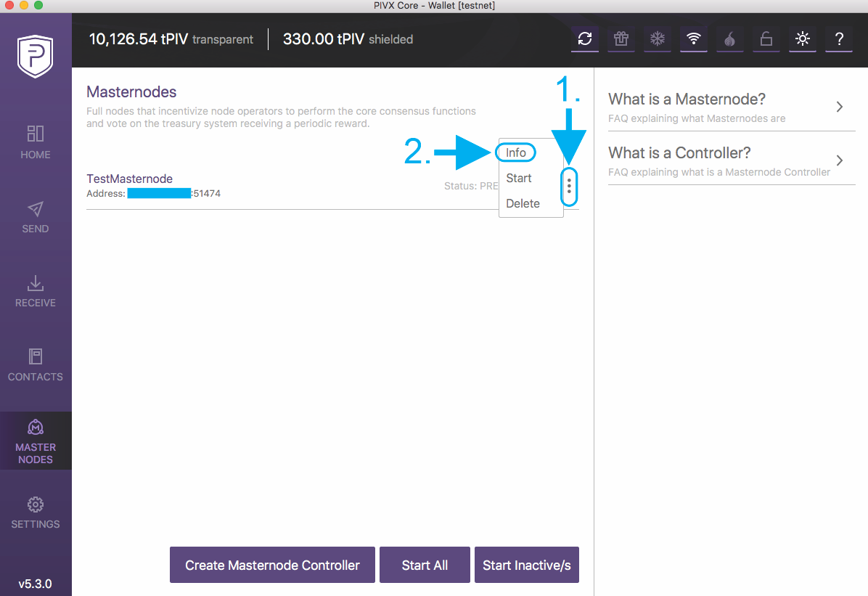The height and width of the screenshot is (596, 868).
Task: Expand the "What is a Masternode?" FAQ chevron
Action: (x=839, y=107)
